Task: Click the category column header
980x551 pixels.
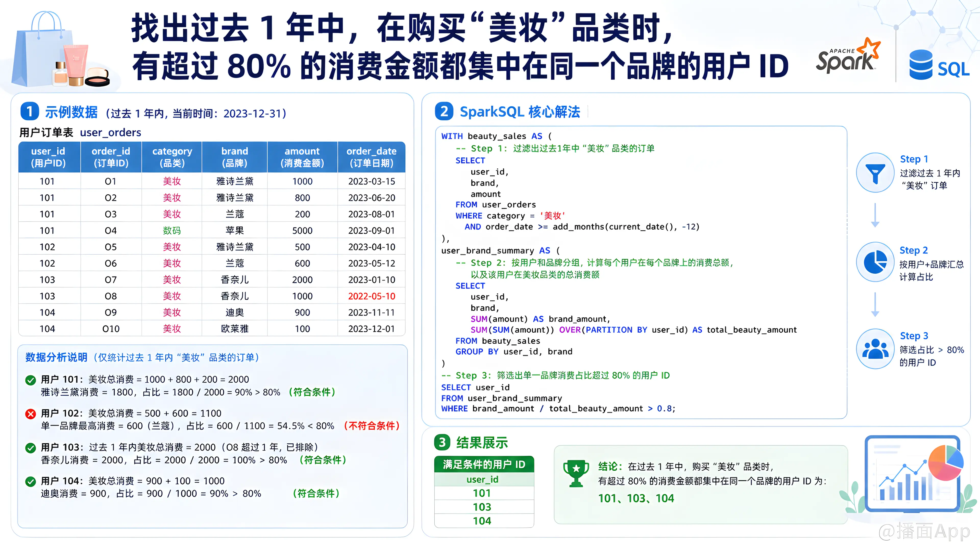Action: pos(172,157)
